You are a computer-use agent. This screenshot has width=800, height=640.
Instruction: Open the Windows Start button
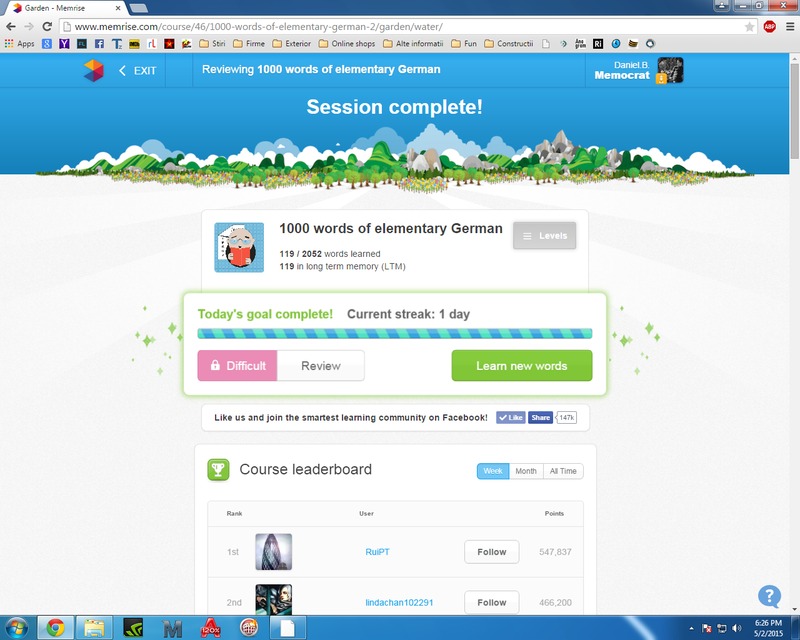[x=16, y=628]
